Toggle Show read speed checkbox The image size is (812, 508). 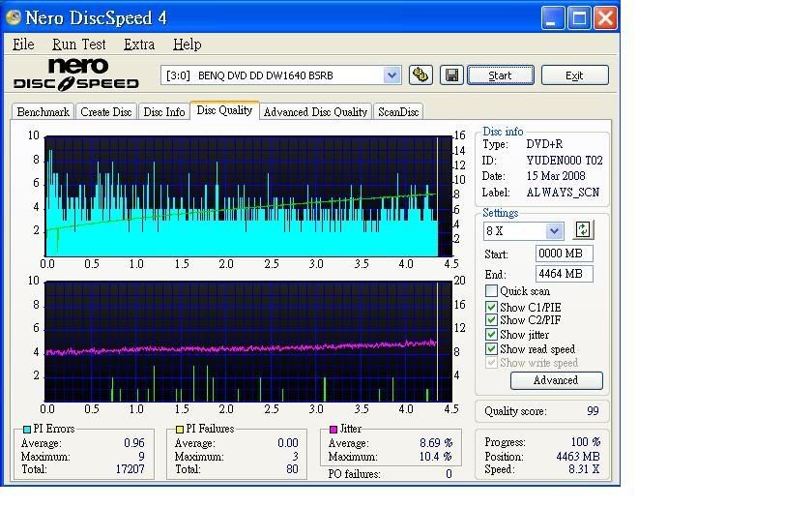(x=491, y=349)
